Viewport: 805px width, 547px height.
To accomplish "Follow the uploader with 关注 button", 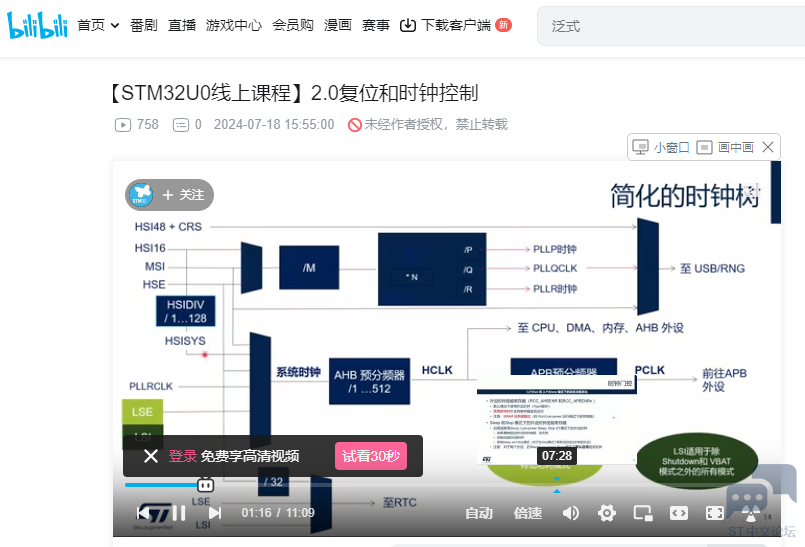I will [x=183, y=195].
